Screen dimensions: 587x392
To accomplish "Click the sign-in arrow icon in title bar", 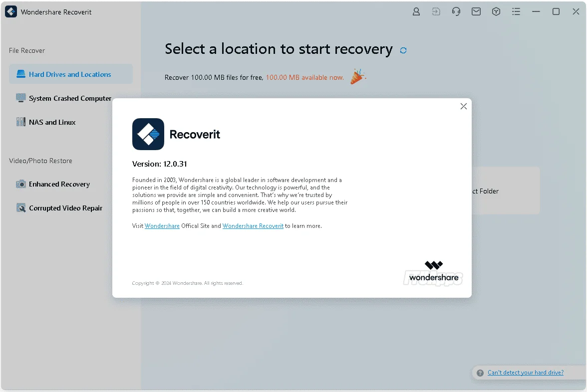I will [436, 11].
